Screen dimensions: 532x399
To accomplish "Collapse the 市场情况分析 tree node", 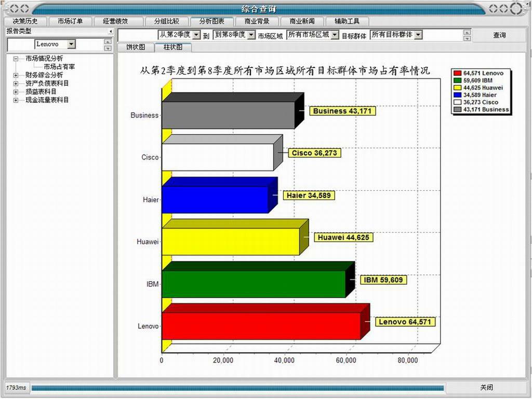I will tap(16, 59).
